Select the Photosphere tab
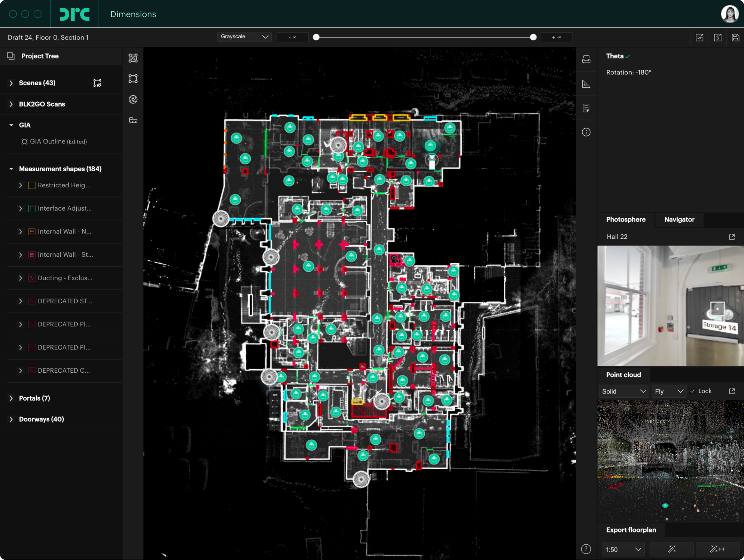The height and width of the screenshot is (560, 744). (x=626, y=220)
